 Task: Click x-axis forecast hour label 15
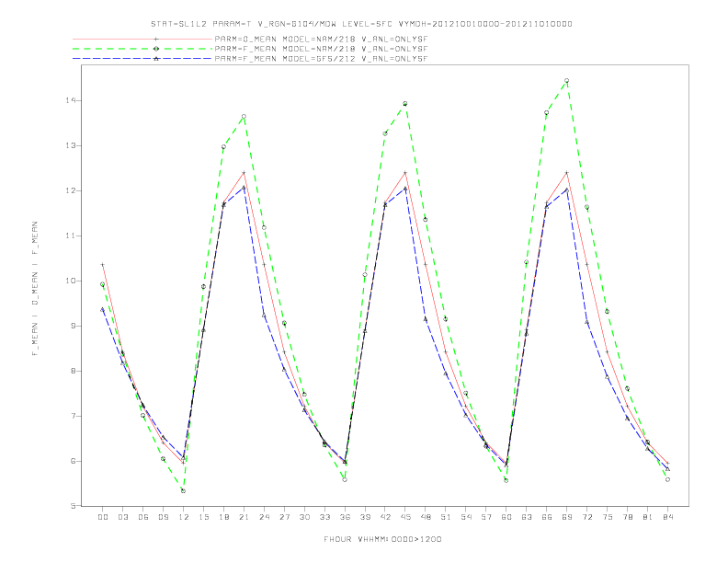coord(203,517)
